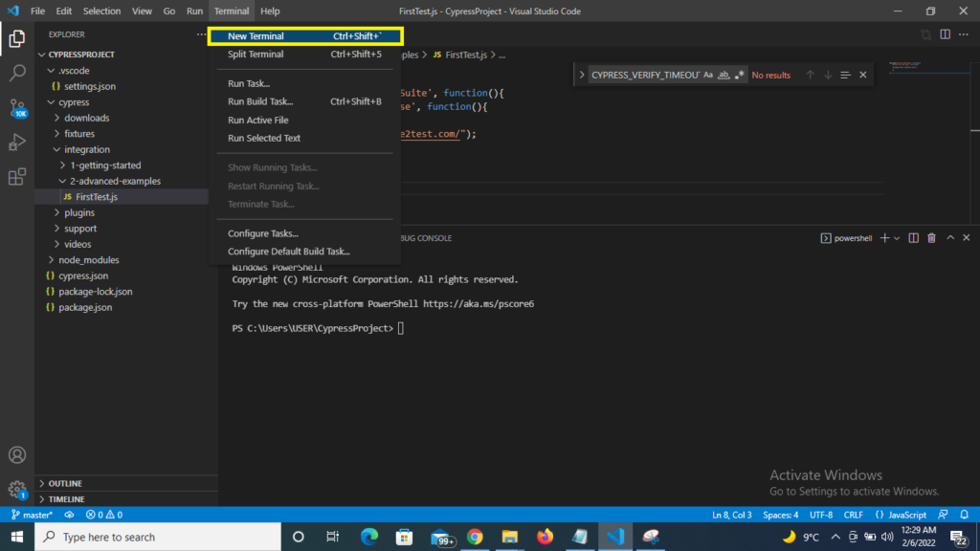Click Spaces: 4 indentation setting
Screen dimensions: 980x551
point(781,515)
